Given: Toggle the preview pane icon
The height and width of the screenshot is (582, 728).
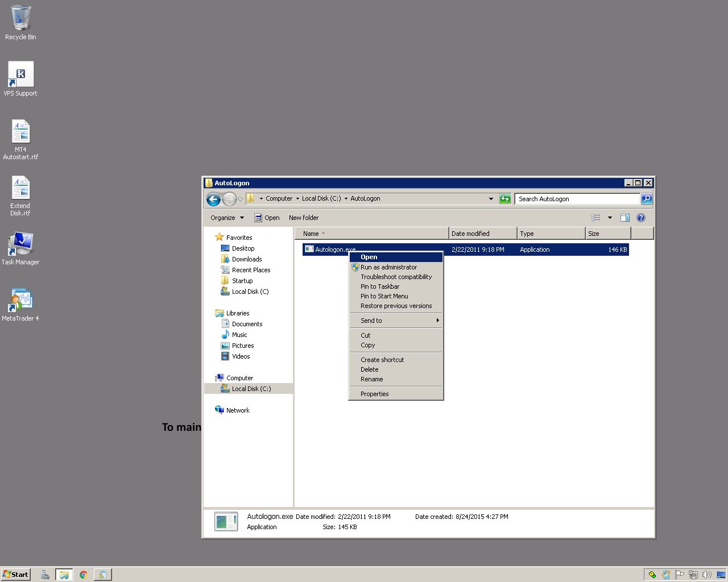Looking at the screenshot, I should 624,218.
